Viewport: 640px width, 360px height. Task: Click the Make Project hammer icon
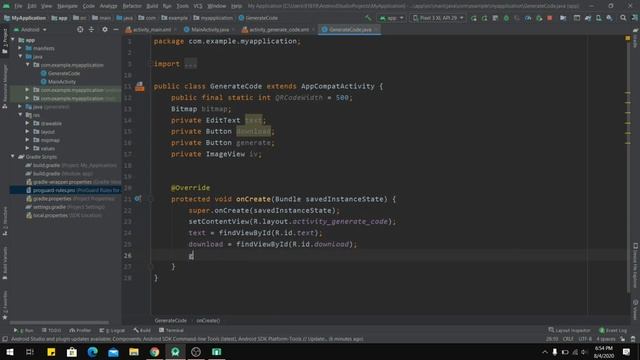pos(368,18)
